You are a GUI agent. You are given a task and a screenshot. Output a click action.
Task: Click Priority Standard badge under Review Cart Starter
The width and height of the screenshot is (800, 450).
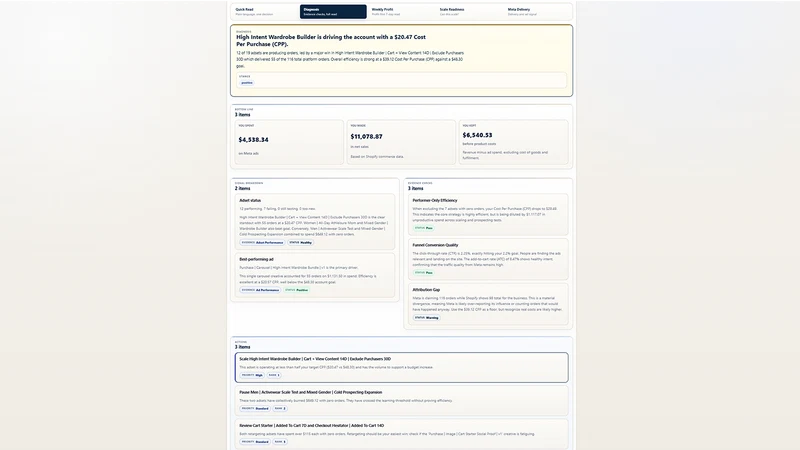tap(255, 441)
